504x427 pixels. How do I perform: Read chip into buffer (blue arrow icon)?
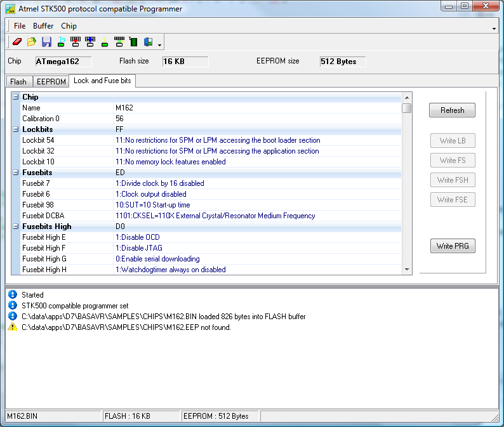[x=90, y=42]
